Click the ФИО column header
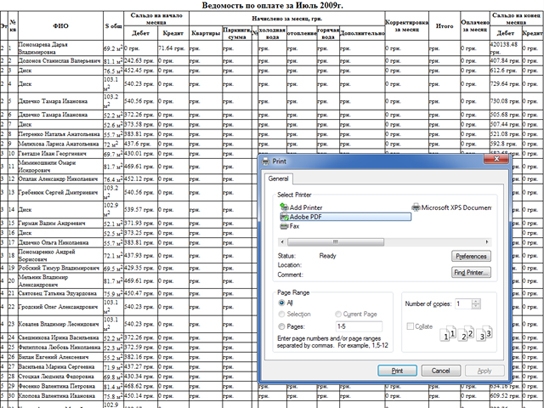Image resolution: width=544 pixels, height=408 pixels. (61, 26)
